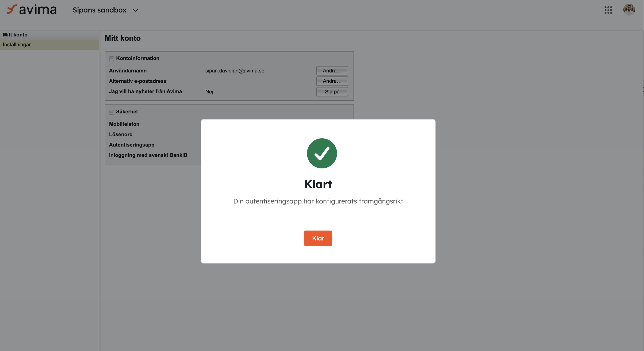Click the Klar button
The image size is (644, 351).
(318, 238)
